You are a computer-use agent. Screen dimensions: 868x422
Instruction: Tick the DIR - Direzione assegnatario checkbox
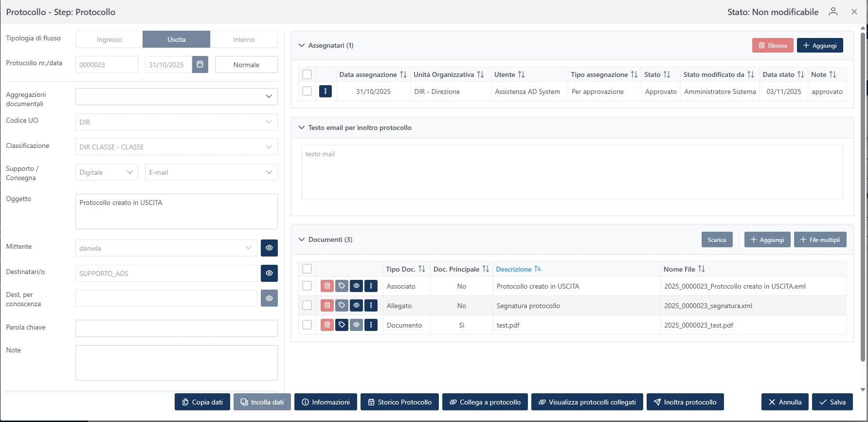click(307, 92)
